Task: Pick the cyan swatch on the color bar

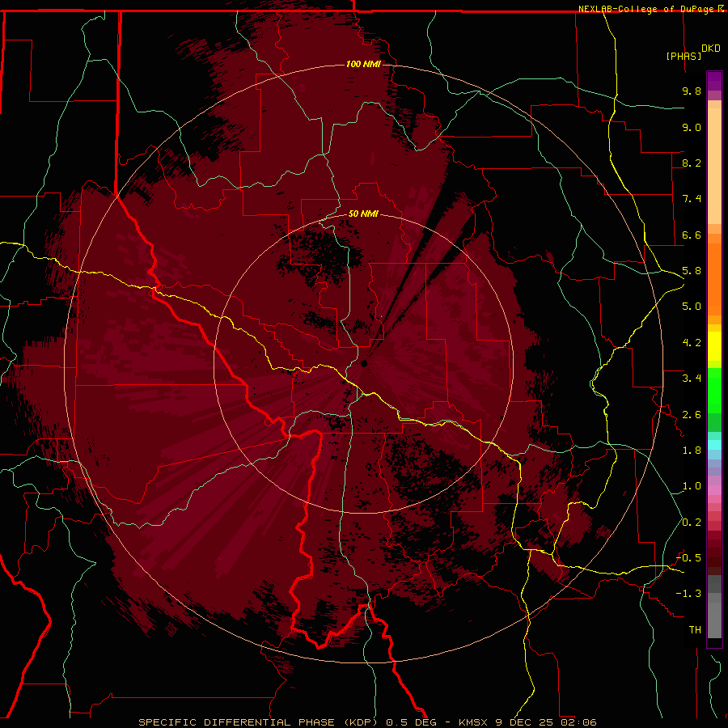Action: [714, 445]
